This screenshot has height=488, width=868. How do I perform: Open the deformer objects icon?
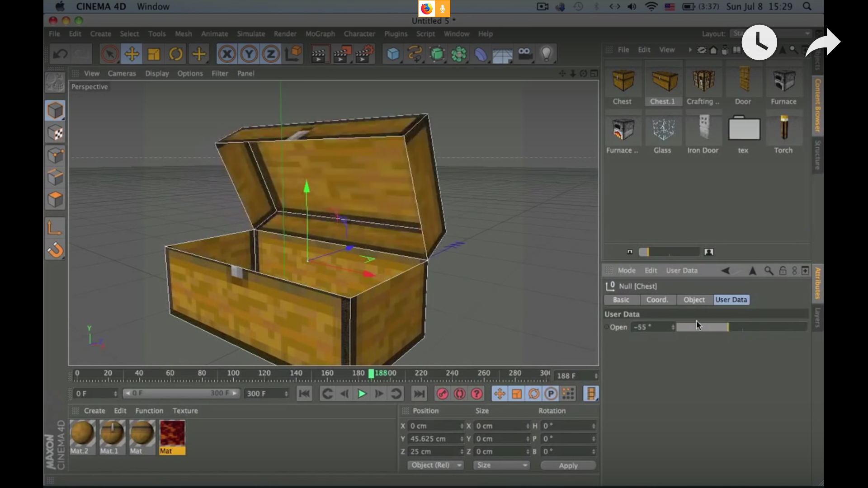click(481, 54)
